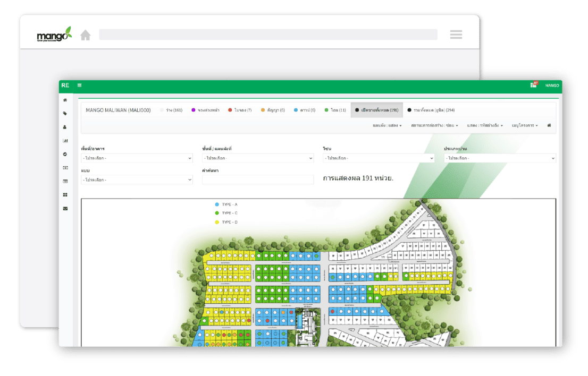
Task: Open the เมนูโครงการ menu
Action: tap(524, 125)
